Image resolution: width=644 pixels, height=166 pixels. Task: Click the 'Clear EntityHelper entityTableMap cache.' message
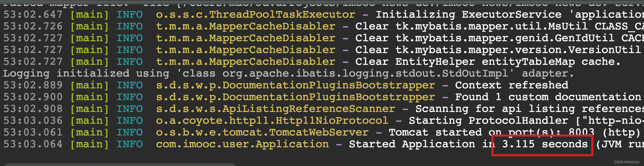pyautogui.click(x=488, y=62)
